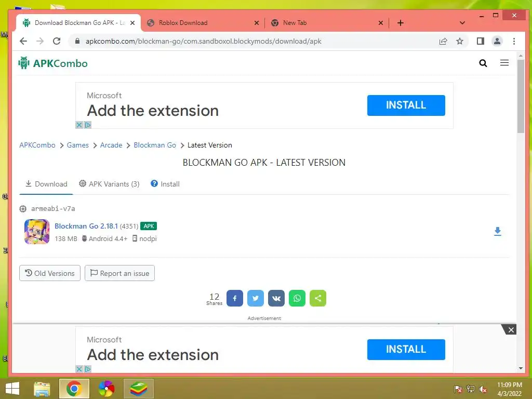Close the Roblox Download tab

pyautogui.click(x=257, y=23)
